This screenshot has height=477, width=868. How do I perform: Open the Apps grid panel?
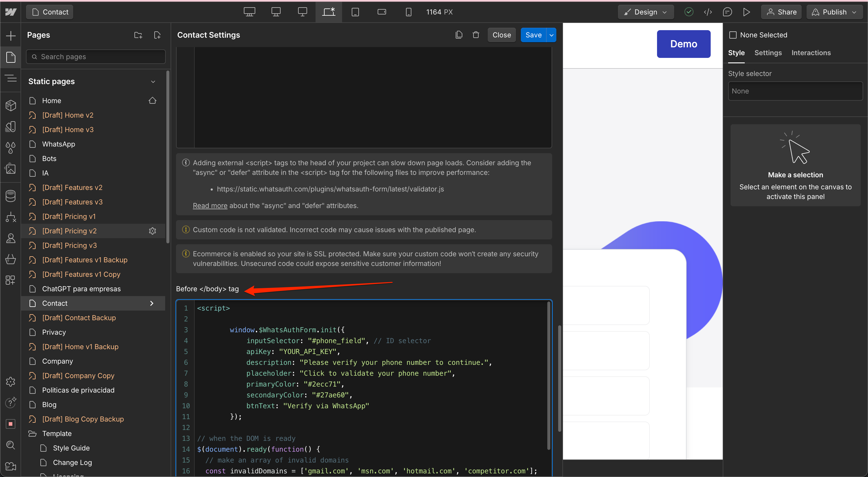click(11, 280)
